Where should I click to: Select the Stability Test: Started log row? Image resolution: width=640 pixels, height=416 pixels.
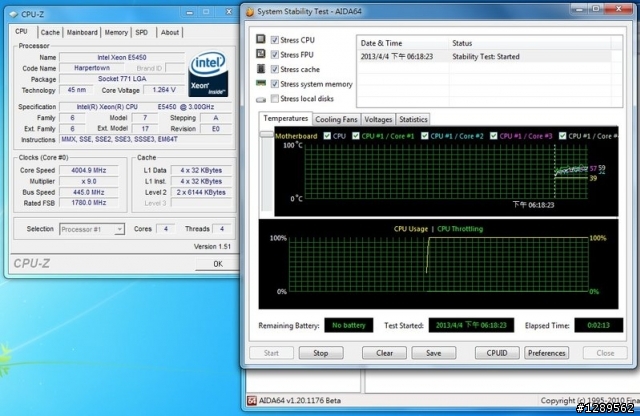[484, 57]
